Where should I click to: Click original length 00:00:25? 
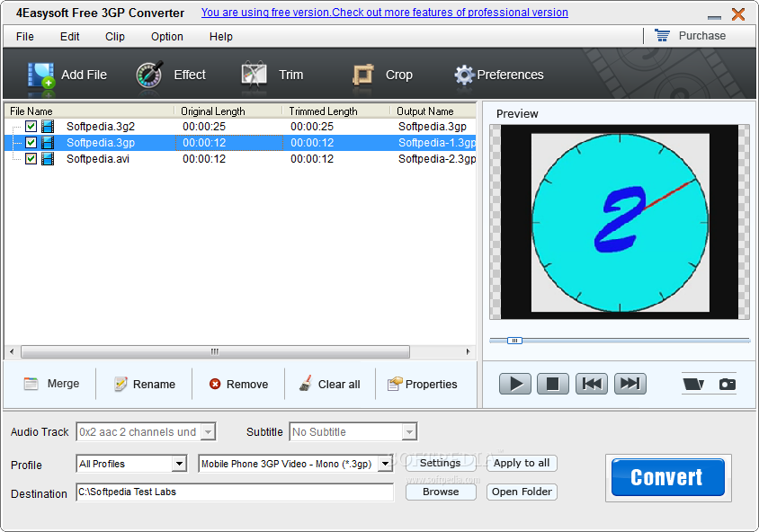[204, 127]
